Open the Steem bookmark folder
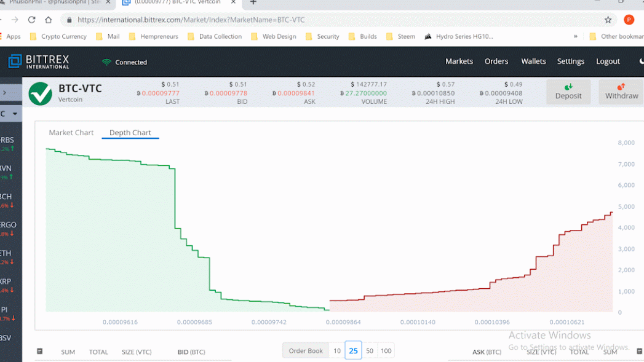Image resolution: width=644 pixels, height=362 pixels. [400, 36]
